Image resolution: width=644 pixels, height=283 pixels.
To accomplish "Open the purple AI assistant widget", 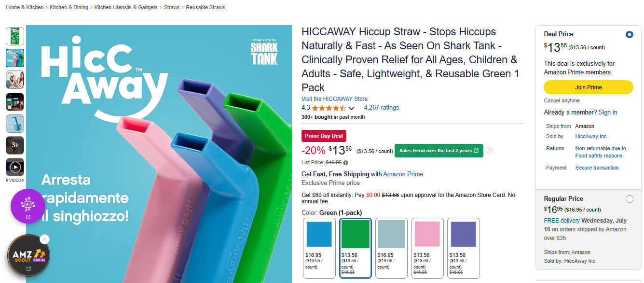I will 27,206.
